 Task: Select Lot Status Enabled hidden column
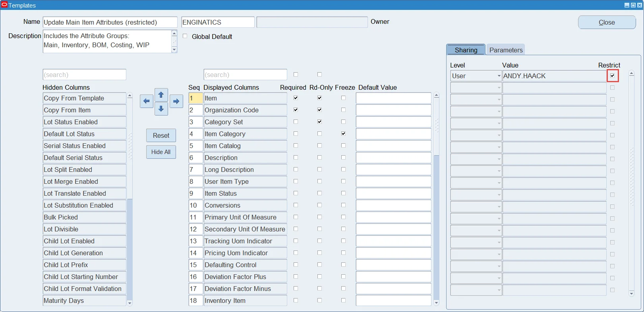pyautogui.click(x=84, y=122)
